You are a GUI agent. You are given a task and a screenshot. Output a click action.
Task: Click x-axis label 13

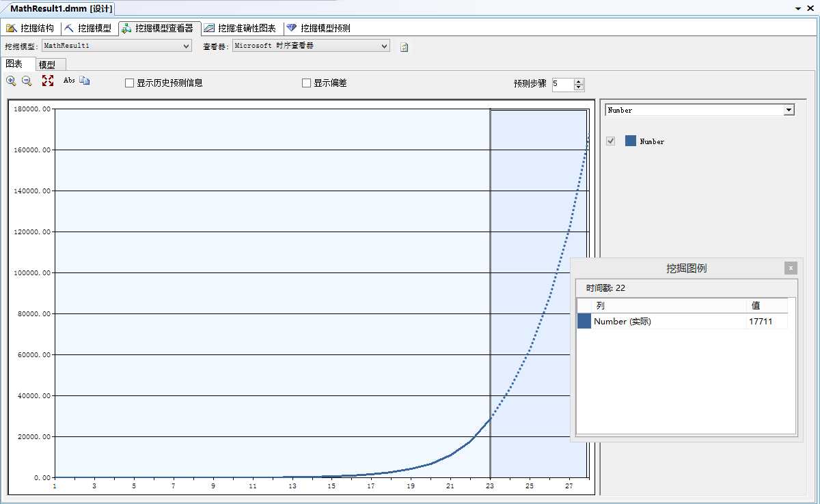coord(292,486)
